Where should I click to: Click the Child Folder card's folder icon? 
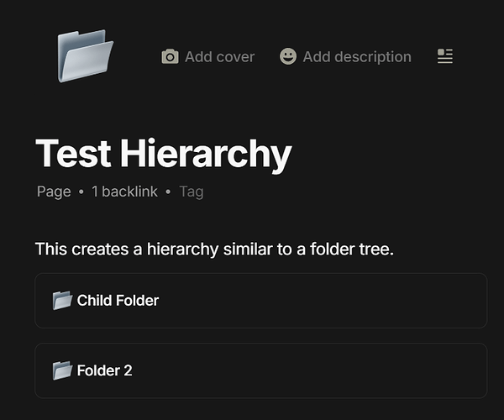pyautogui.click(x=62, y=300)
